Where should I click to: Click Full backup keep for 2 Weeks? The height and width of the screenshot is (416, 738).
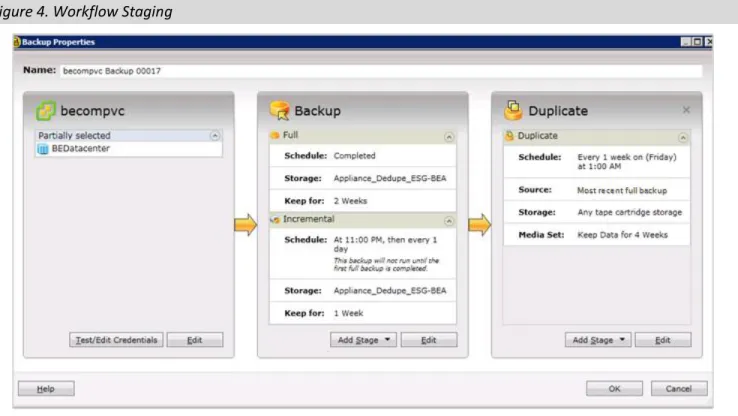tap(350, 201)
